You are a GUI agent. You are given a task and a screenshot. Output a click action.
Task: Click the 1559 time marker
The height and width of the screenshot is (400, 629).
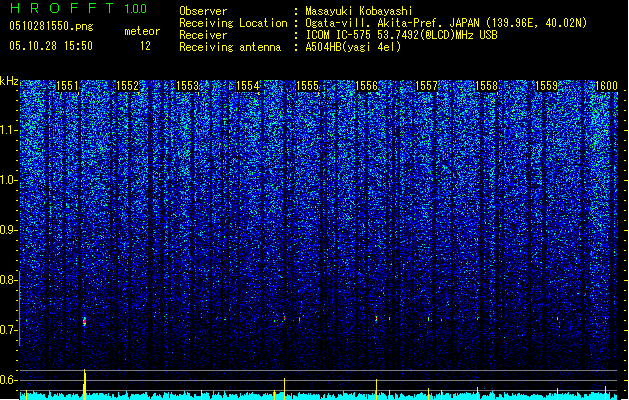click(546, 86)
